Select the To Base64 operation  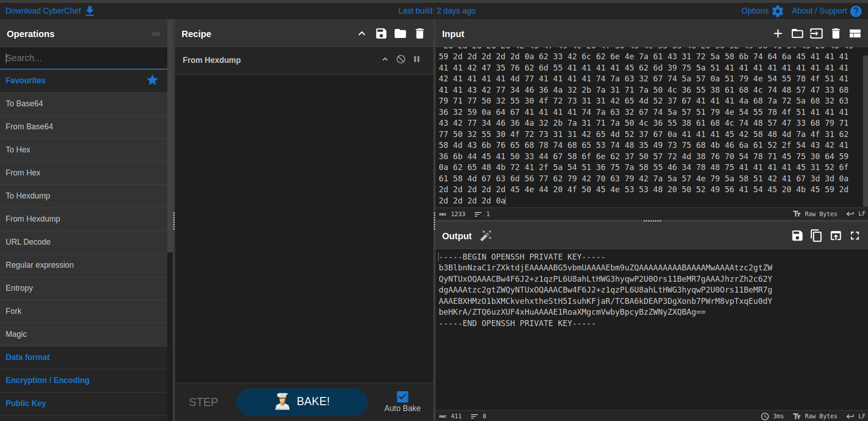(x=84, y=104)
